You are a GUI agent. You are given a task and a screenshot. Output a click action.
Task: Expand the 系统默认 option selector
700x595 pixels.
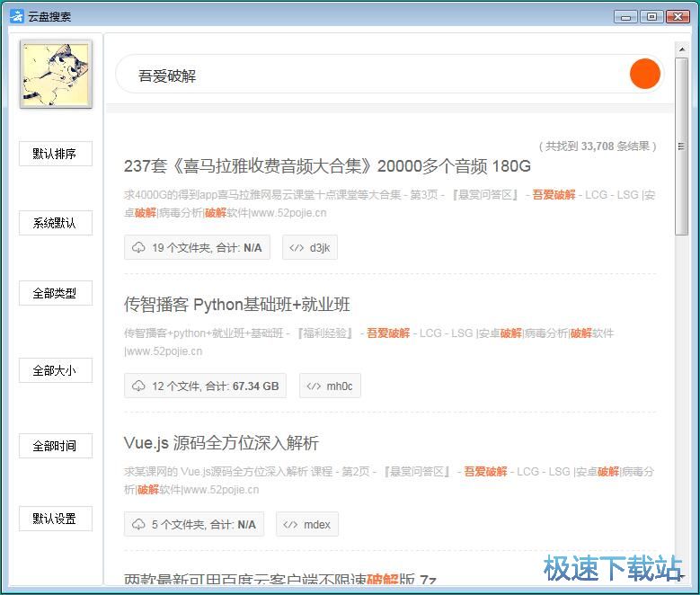pos(55,223)
